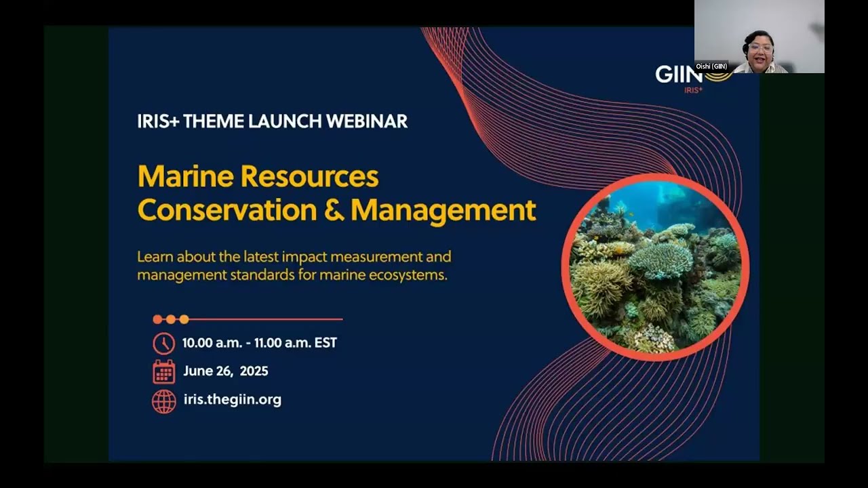Click the 'Learn about the latest impact measurement' line
Viewport: 868px width, 488px height.
tap(294, 257)
